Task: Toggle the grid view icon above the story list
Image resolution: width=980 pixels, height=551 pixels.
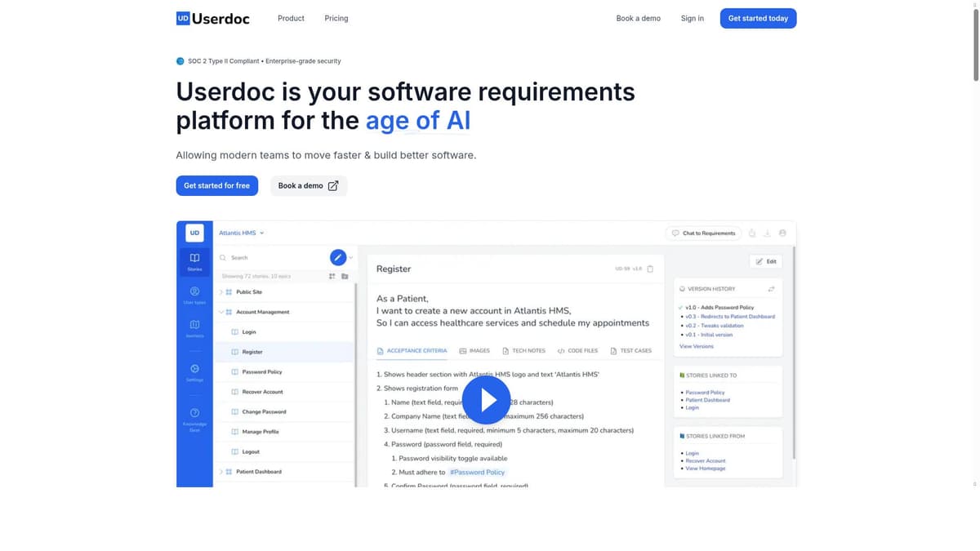Action: 332,277
